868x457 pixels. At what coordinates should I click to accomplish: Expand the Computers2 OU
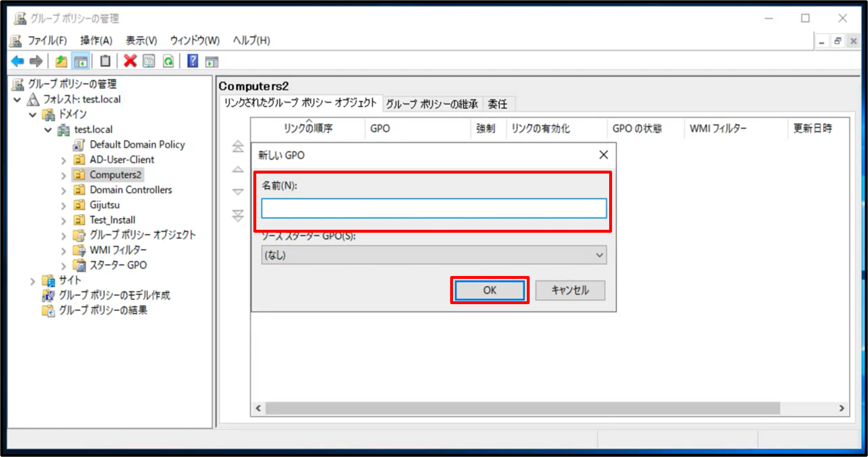click(64, 175)
